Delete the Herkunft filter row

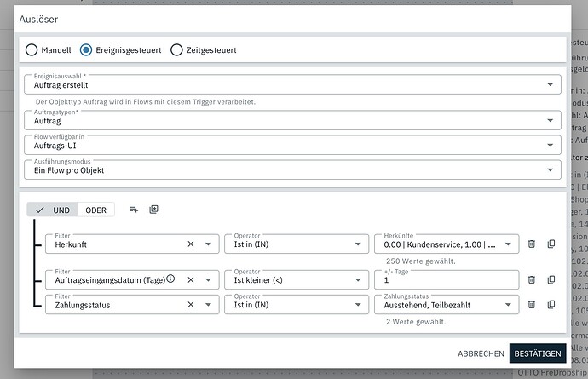[x=532, y=244]
